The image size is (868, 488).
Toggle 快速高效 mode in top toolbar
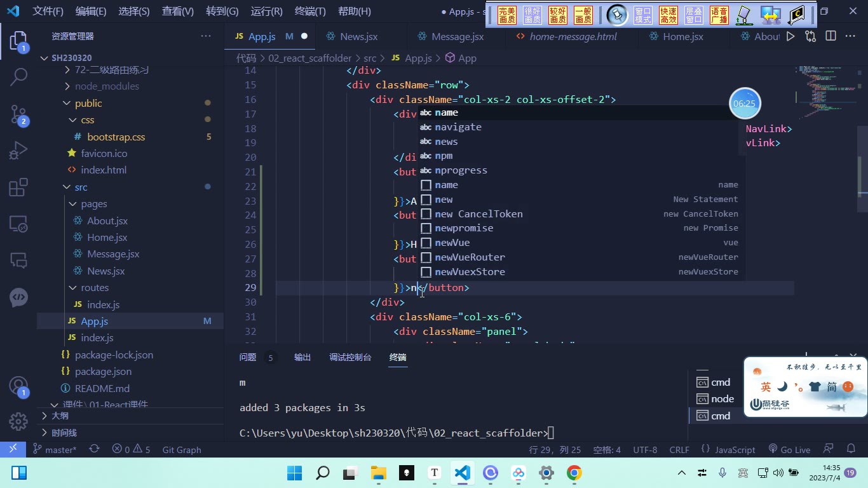coord(668,15)
